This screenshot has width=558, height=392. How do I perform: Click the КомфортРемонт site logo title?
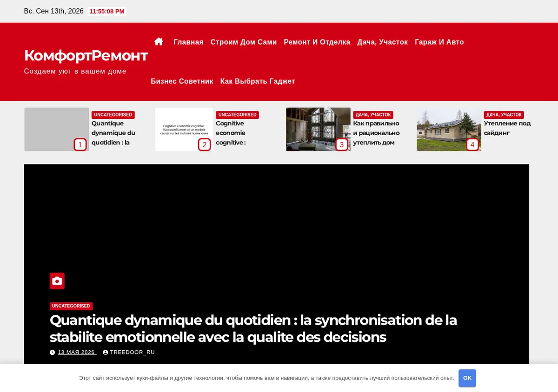click(x=86, y=56)
